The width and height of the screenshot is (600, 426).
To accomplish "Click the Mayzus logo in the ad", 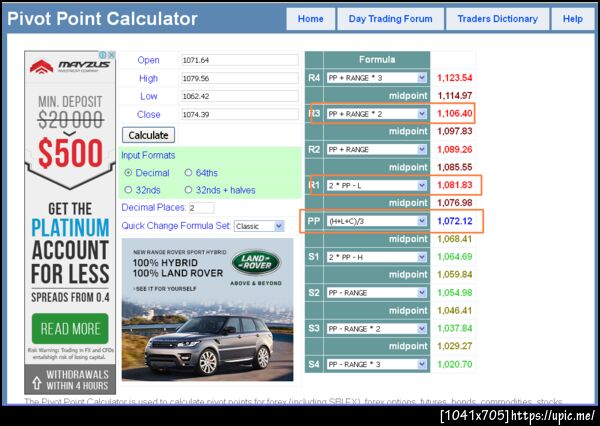I will point(70,66).
